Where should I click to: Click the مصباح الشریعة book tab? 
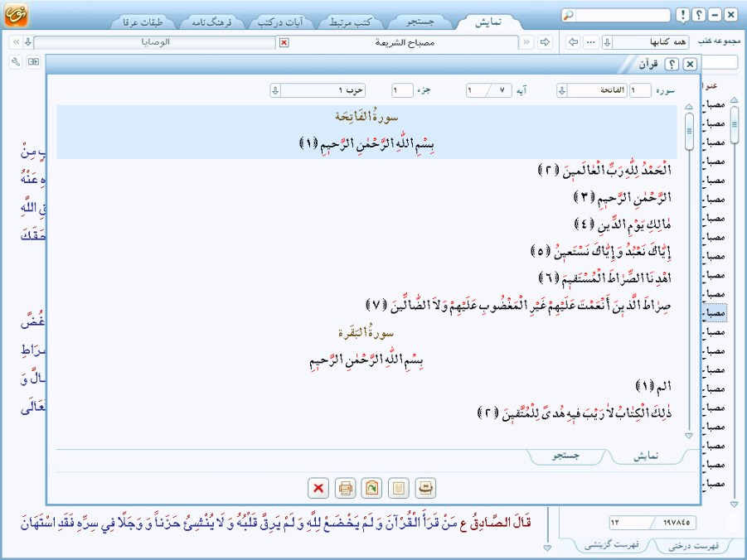point(404,43)
